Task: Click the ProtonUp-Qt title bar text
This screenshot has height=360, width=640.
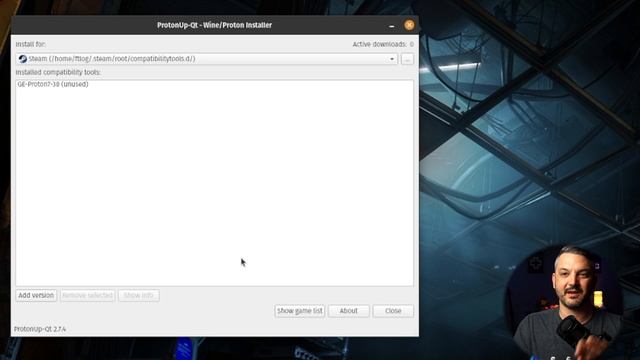Action: [x=214, y=25]
